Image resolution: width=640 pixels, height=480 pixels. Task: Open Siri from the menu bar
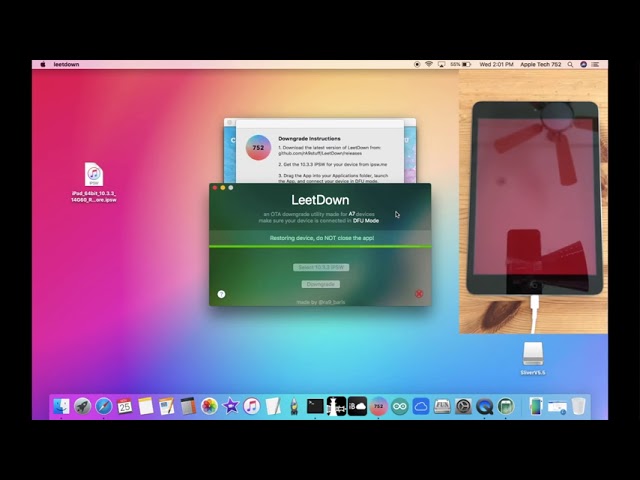tap(583, 64)
